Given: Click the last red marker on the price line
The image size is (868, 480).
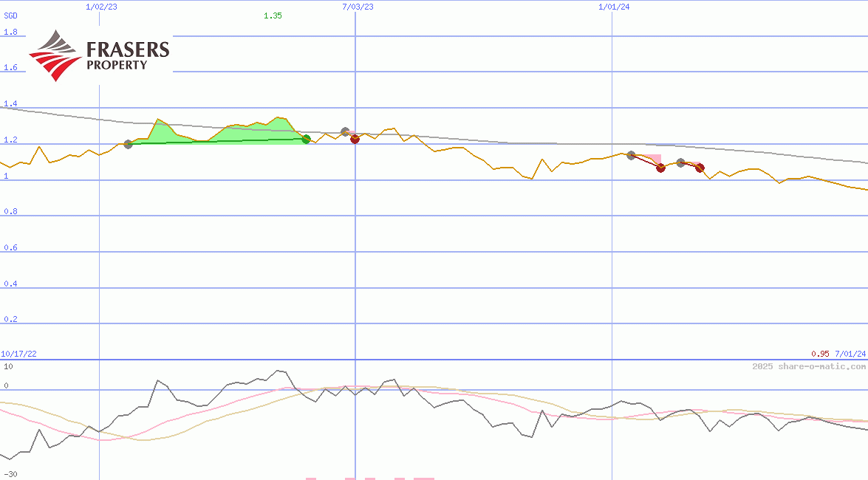Looking at the screenshot, I should pyautogui.click(x=700, y=168).
